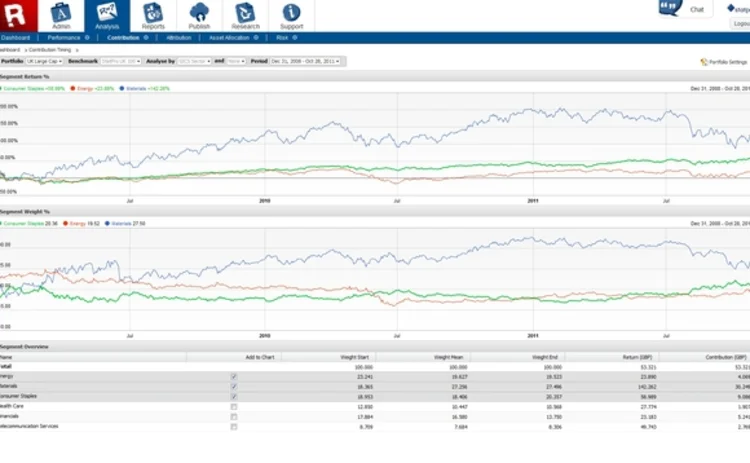Check Telecommunication Services Add to Chart checkbox
Image resolution: width=750 pixels, height=463 pixels.
234,427
